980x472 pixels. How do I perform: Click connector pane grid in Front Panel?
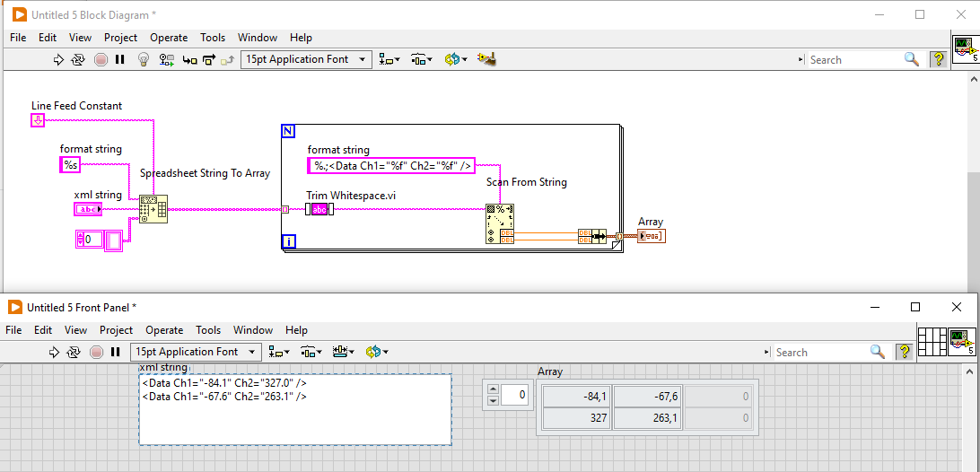[932, 341]
